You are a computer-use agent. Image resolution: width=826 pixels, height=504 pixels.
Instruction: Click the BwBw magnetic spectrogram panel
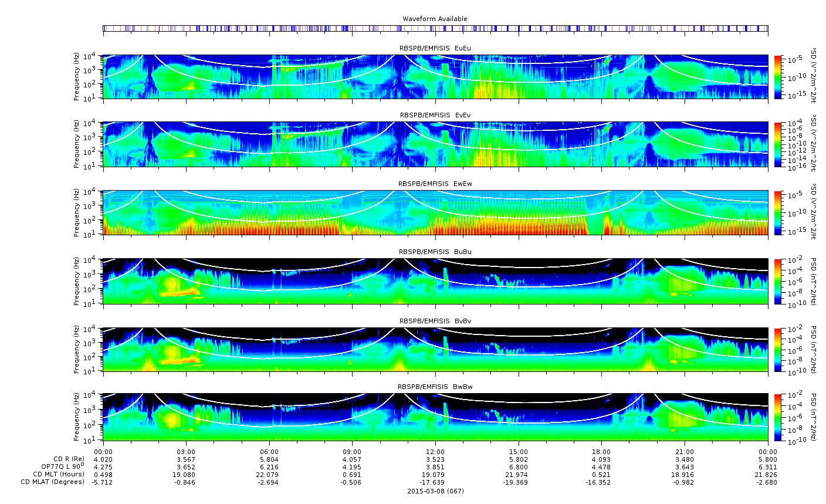pyautogui.click(x=435, y=417)
